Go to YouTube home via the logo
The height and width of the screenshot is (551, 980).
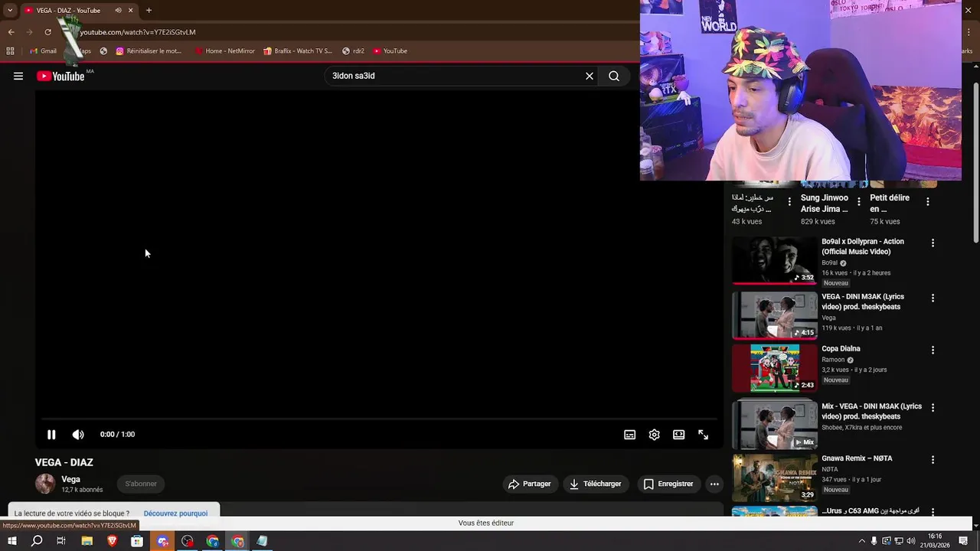pyautogui.click(x=60, y=76)
